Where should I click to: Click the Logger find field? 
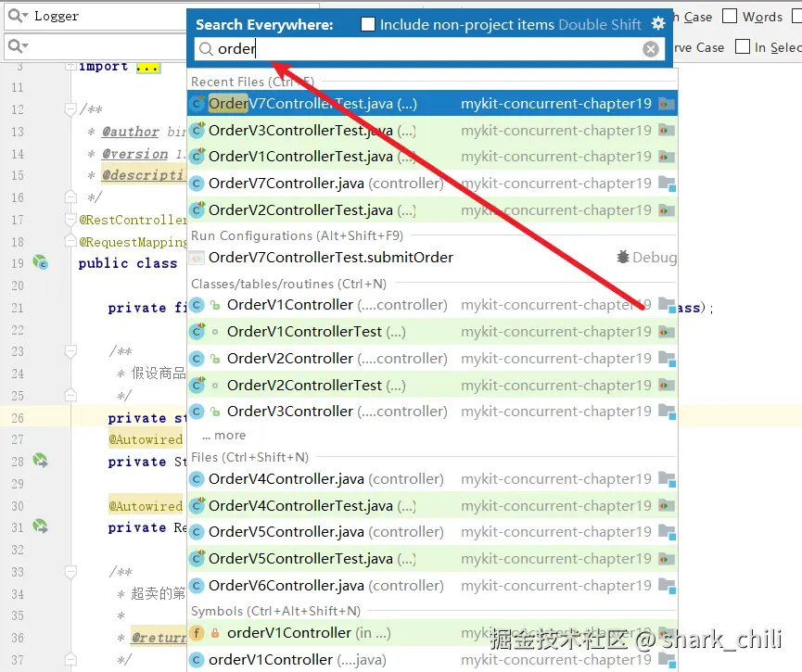tap(96, 17)
